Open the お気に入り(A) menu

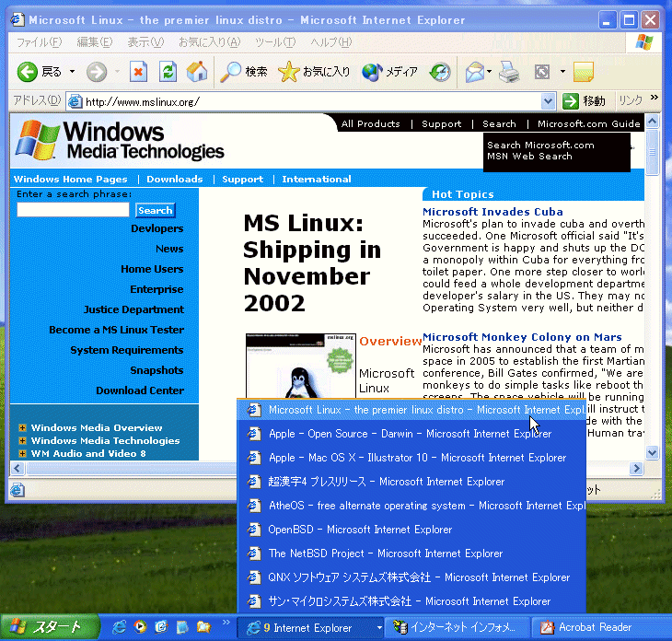pos(210,42)
